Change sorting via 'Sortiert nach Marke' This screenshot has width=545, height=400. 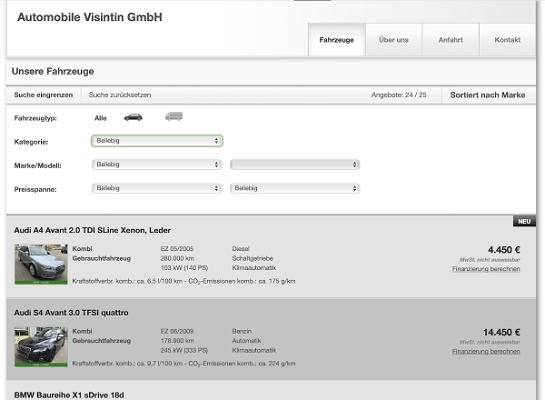click(x=488, y=95)
